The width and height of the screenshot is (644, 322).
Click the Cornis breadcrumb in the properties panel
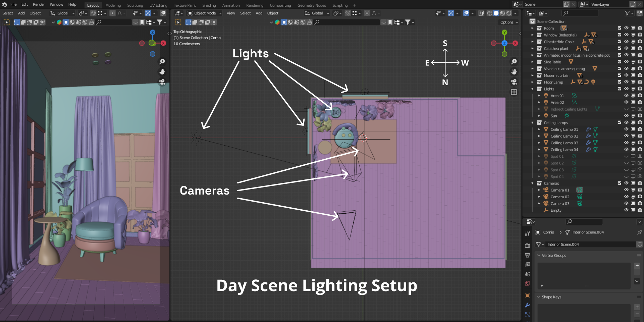point(549,232)
